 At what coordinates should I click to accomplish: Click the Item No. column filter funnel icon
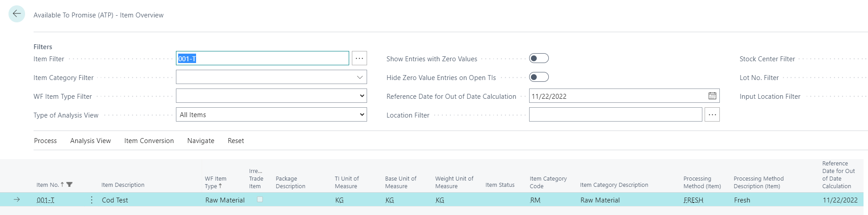click(69, 185)
